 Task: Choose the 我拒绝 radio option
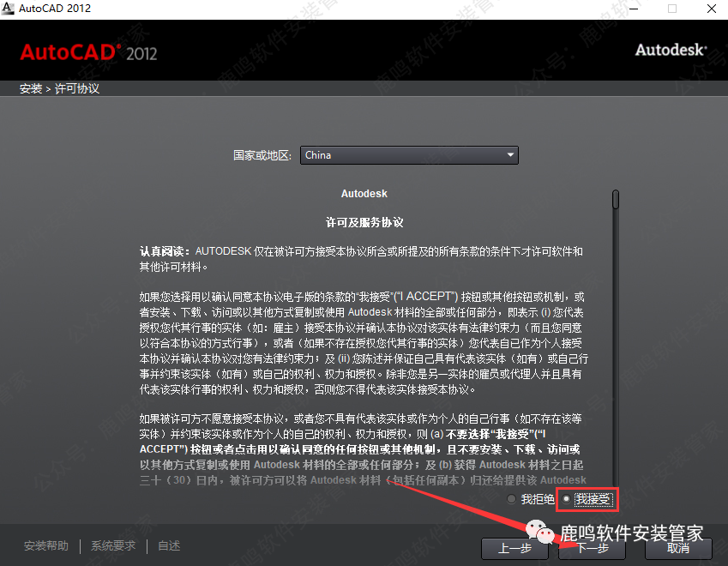512,498
